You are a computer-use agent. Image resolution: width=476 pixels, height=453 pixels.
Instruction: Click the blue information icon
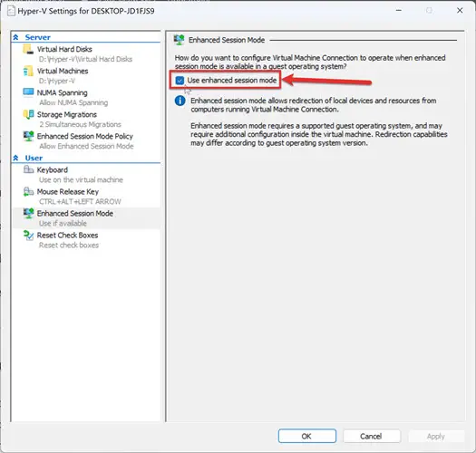point(180,101)
